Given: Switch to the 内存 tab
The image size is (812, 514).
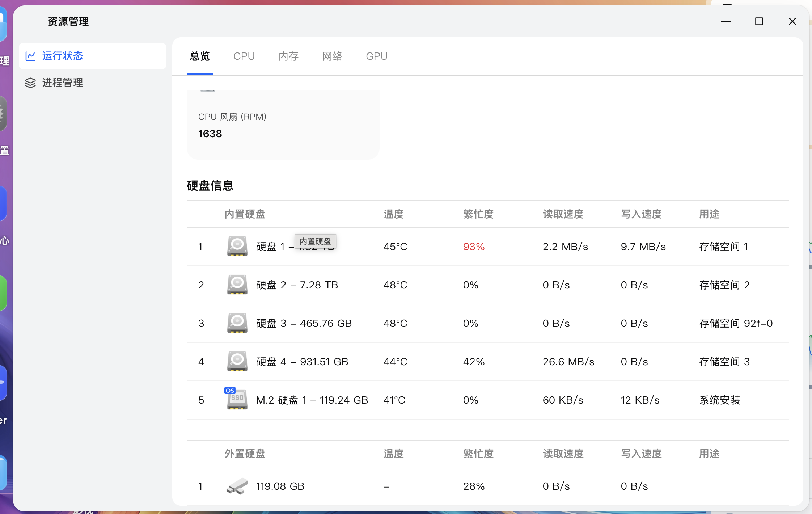Looking at the screenshot, I should [x=288, y=56].
